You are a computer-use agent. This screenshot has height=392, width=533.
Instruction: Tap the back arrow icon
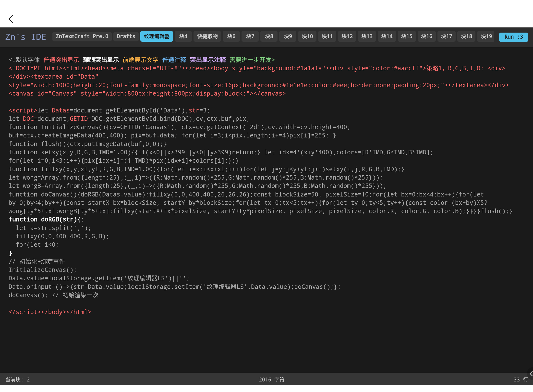click(11, 19)
